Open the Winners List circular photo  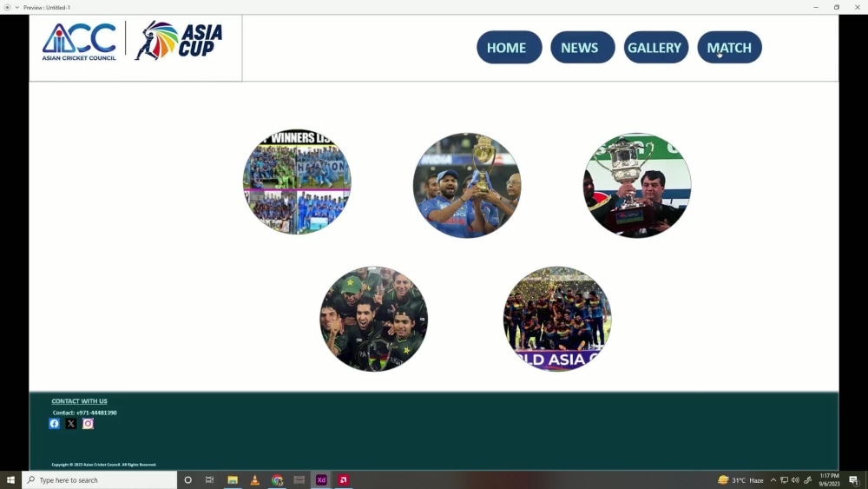click(297, 182)
